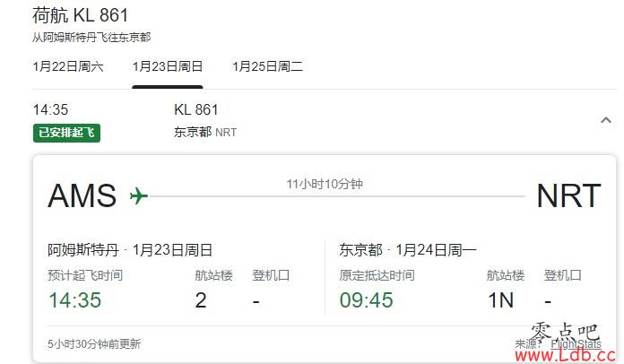Click the 从阿姆斯特丹飞往东京都 subtitle
The image size is (624, 364).
[91, 38]
